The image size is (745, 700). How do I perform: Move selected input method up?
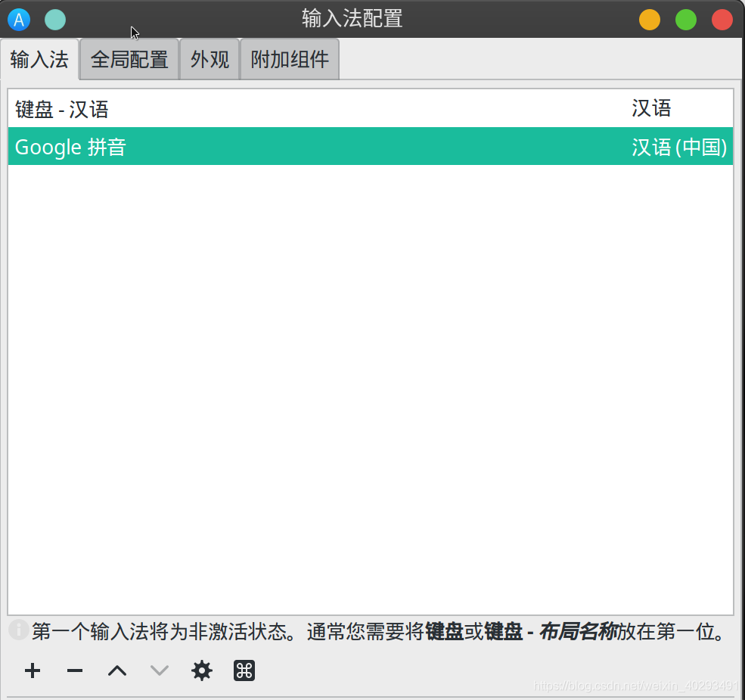[117, 670]
